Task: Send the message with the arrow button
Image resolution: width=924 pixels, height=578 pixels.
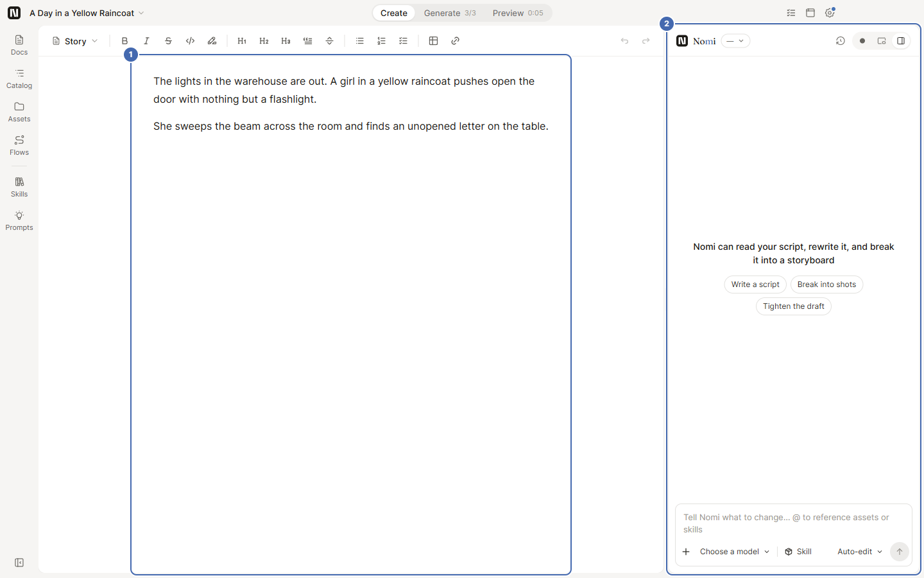Action: pos(900,552)
